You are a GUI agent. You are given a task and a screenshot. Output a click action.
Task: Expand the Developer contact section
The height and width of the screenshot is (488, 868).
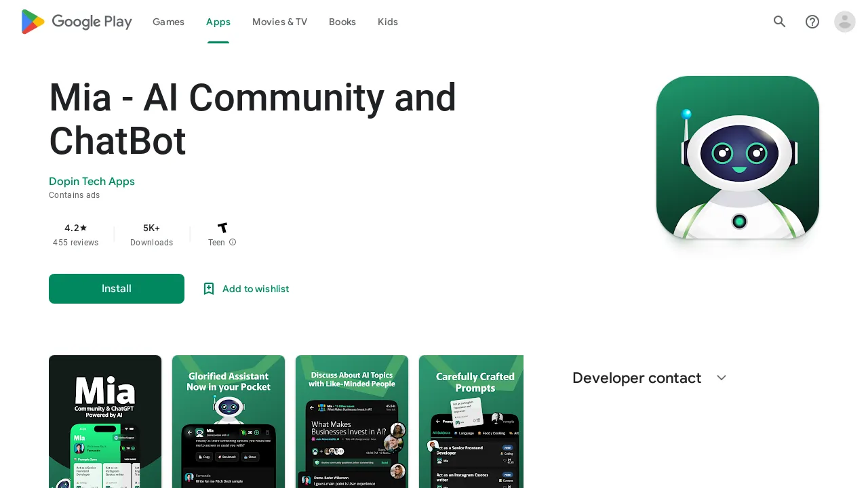tap(722, 378)
